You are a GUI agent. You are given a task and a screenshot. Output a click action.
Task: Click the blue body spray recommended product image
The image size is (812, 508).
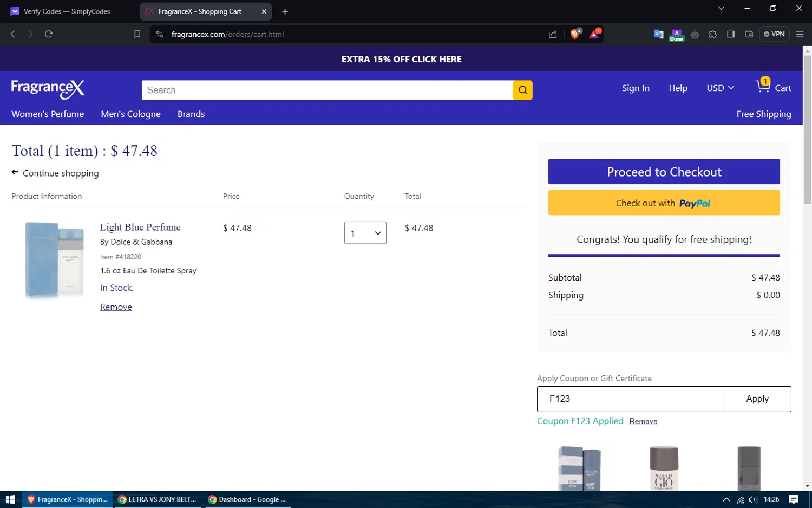coord(579,468)
